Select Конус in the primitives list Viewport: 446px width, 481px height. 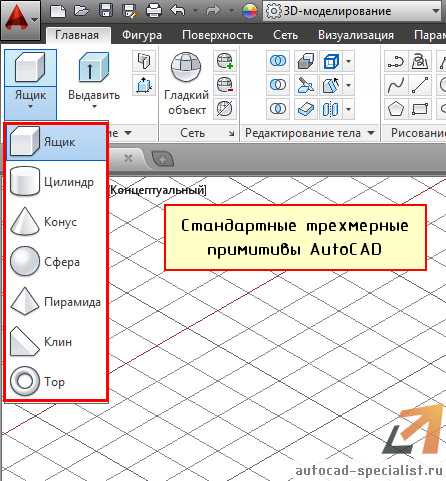[56, 222]
